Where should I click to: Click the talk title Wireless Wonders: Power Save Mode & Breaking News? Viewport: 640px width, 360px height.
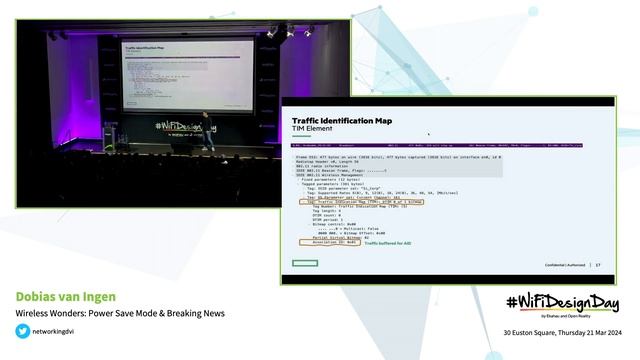[120, 313]
